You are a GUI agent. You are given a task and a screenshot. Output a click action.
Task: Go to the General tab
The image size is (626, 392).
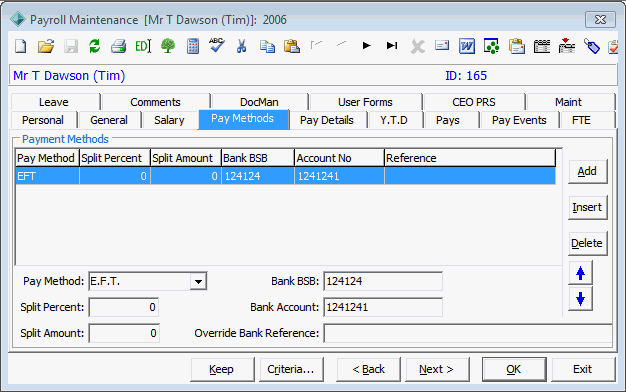(x=109, y=120)
